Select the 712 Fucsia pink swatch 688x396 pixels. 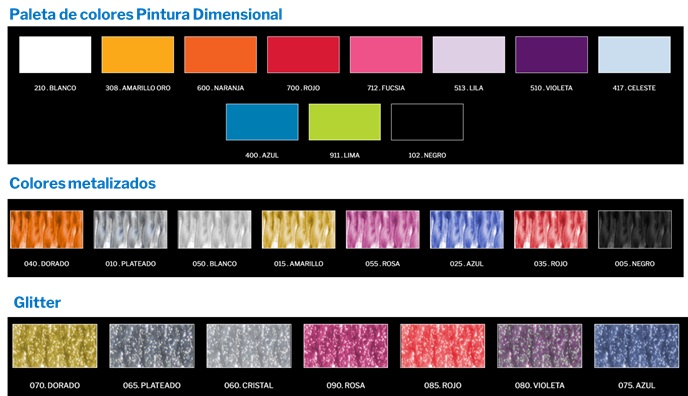click(x=386, y=54)
